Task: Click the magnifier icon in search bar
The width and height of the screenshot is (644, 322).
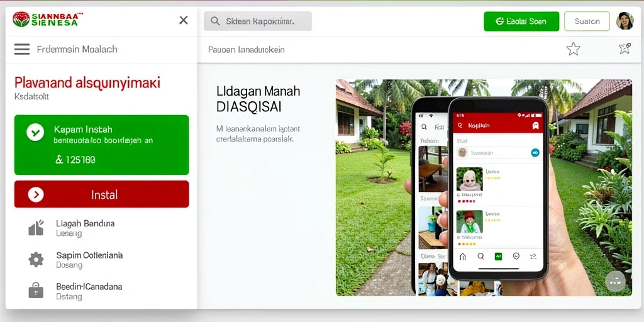Action: click(215, 21)
